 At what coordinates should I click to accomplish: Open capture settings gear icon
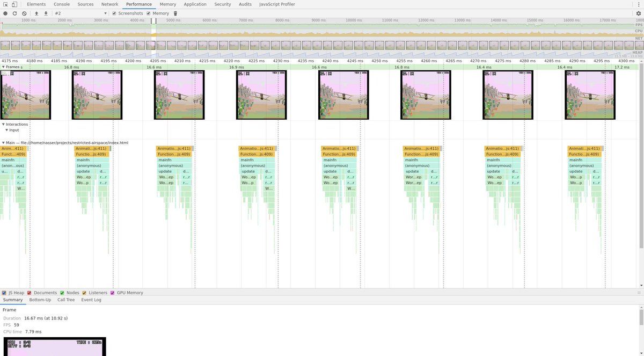pyautogui.click(x=639, y=13)
